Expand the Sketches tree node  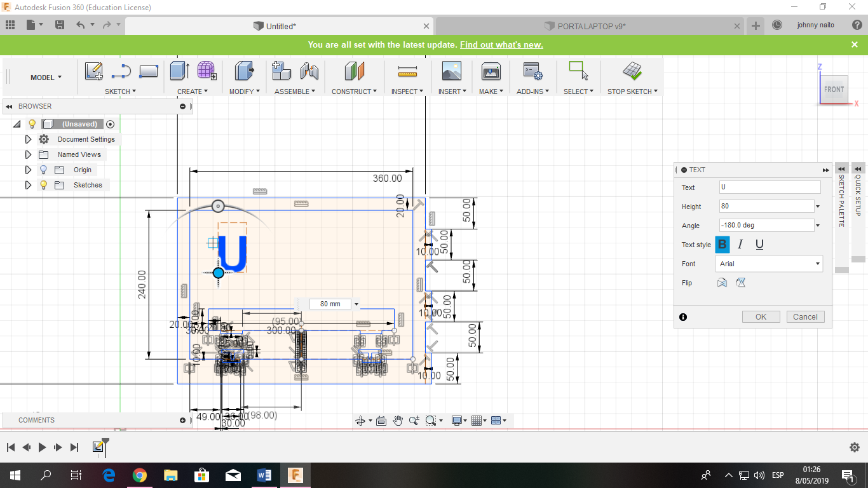click(x=28, y=185)
